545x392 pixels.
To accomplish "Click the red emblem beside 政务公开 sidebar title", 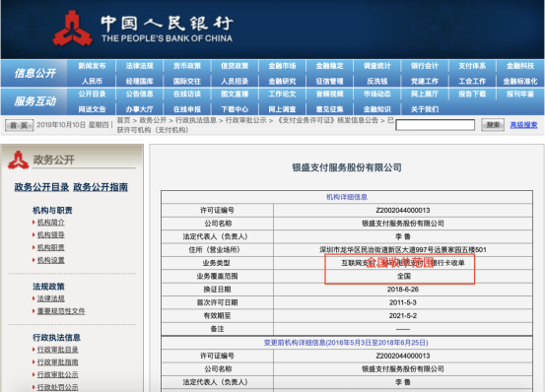I will (x=18, y=161).
